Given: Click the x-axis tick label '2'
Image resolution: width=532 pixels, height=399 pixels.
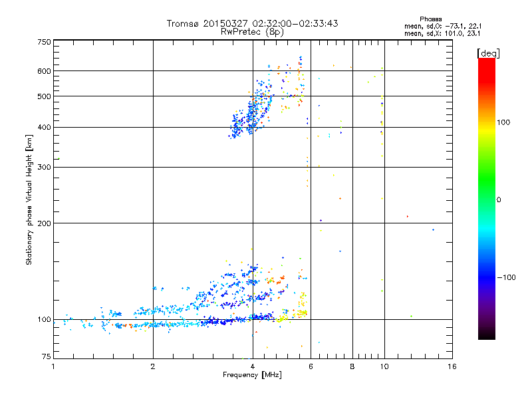Looking at the screenshot, I should pyautogui.click(x=153, y=366).
